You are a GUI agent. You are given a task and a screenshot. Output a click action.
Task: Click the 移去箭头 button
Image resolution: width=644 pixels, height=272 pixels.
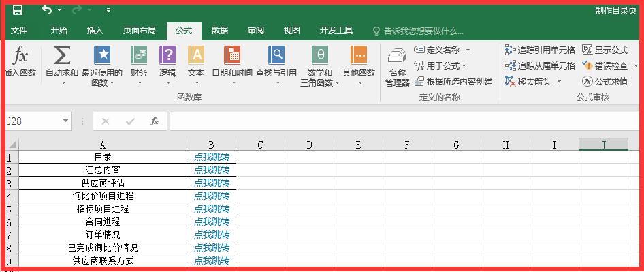(528, 82)
